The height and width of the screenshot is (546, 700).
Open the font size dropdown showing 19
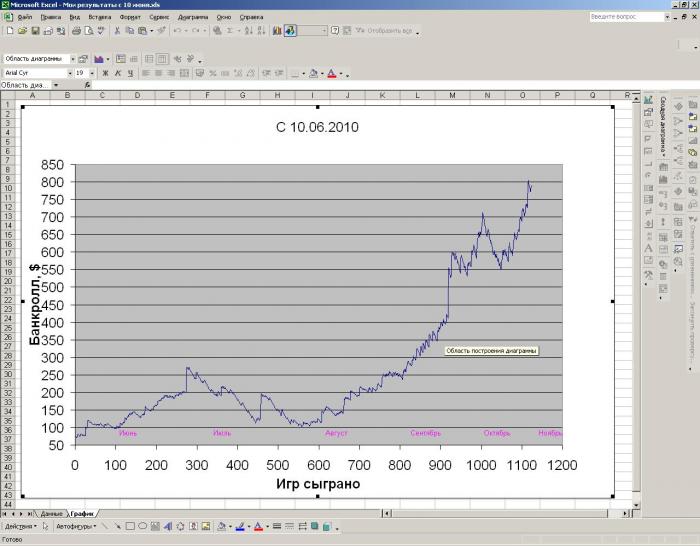click(94, 73)
